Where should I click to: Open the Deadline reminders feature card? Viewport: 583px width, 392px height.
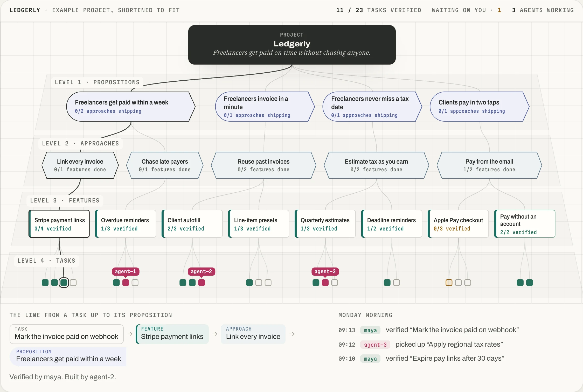(x=392, y=224)
